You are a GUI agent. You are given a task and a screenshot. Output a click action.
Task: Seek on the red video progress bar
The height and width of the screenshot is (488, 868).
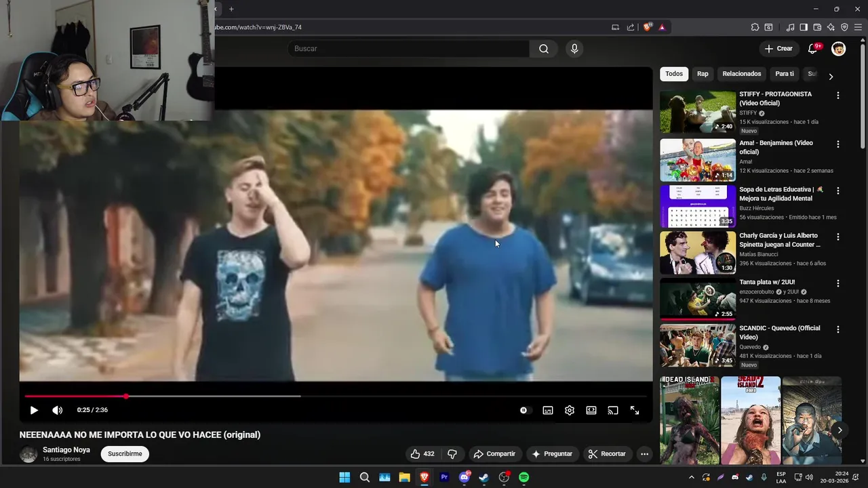click(x=336, y=396)
